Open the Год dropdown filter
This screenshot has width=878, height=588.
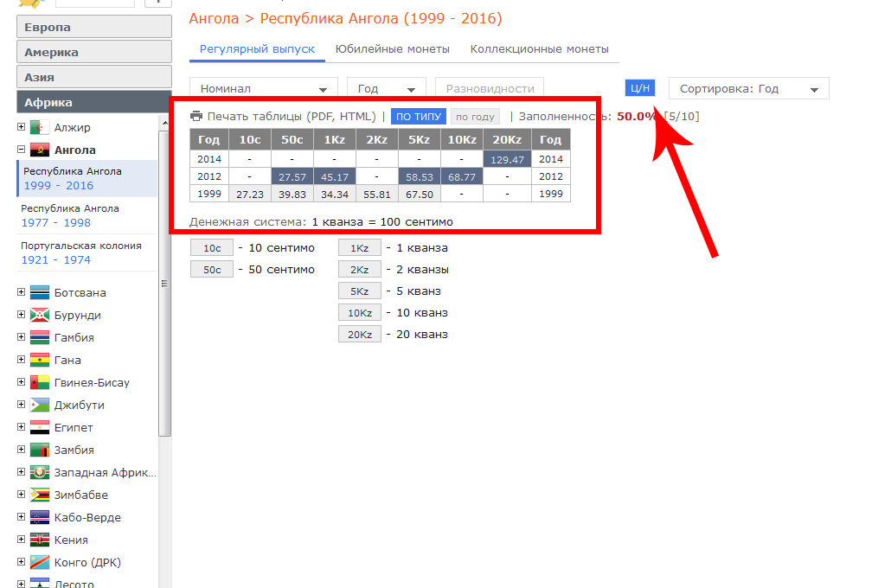click(x=386, y=88)
